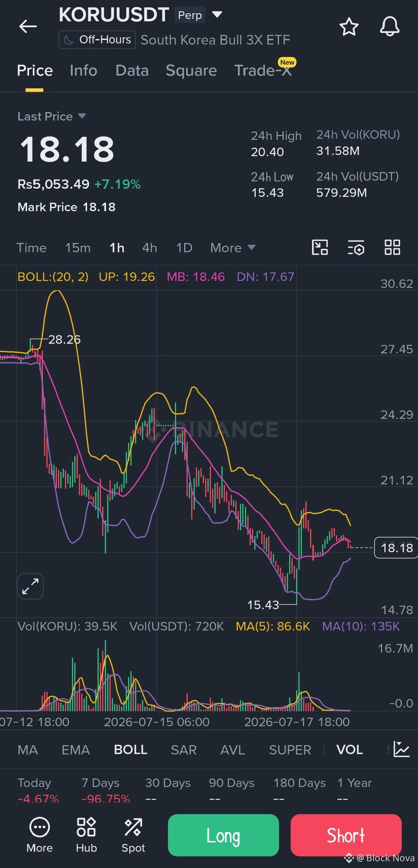The height and width of the screenshot is (868, 418).
Task: Tap the 28.26 high marker on chart
Action: pos(64,339)
